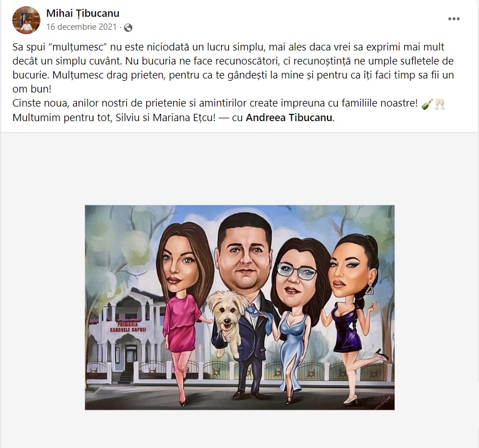
Task: Open the 16 decembrie 2021 timestamp link
Action: click(x=81, y=27)
